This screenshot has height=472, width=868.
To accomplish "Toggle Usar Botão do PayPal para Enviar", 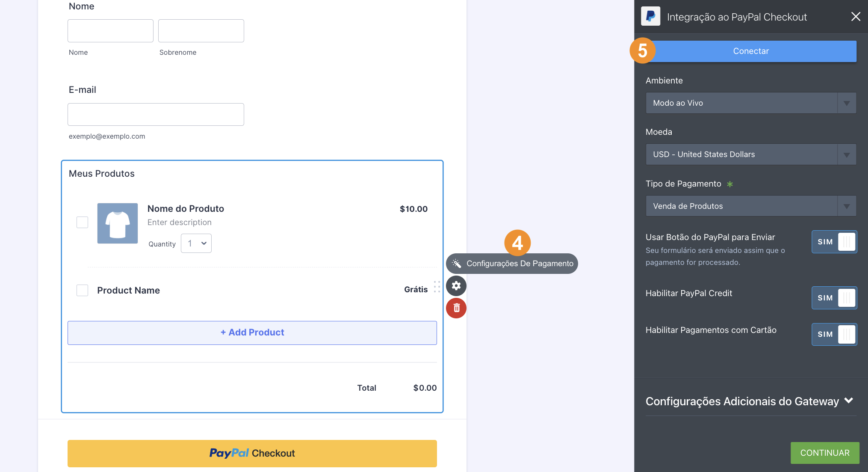I will coord(834,242).
